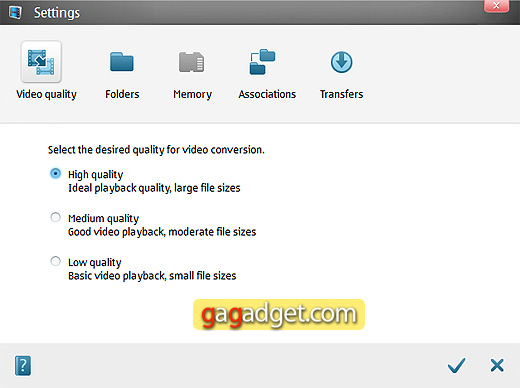Click 'Select the desired quality for video conversion.' text
Viewport: 520px width, 388px height.
(156, 150)
